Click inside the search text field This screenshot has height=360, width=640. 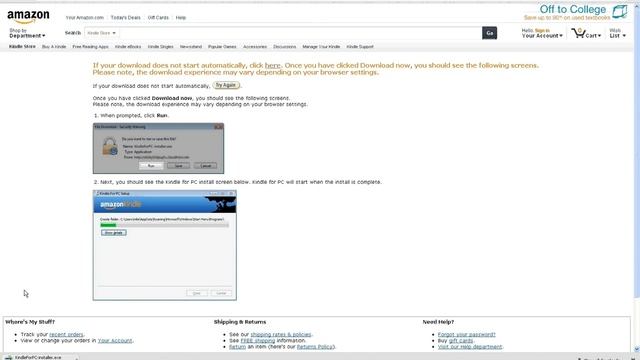click(x=300, y=33)
